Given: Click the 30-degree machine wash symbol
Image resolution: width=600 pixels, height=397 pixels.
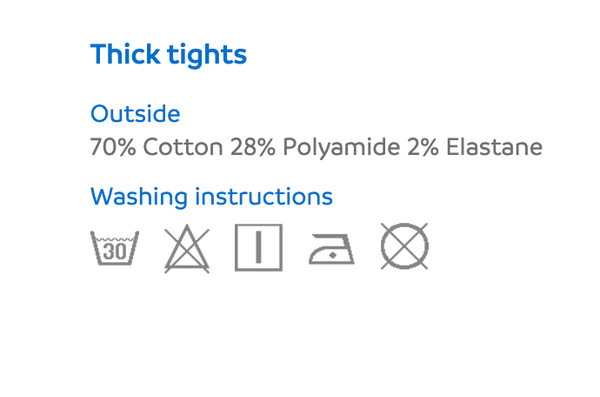Looking at the screenshot, I should point(114,248).
